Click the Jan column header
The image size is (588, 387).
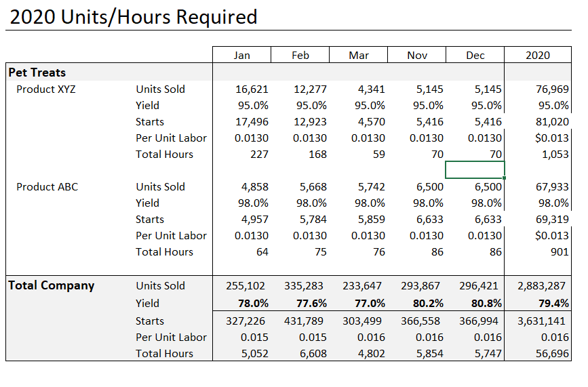coord(242,55)
